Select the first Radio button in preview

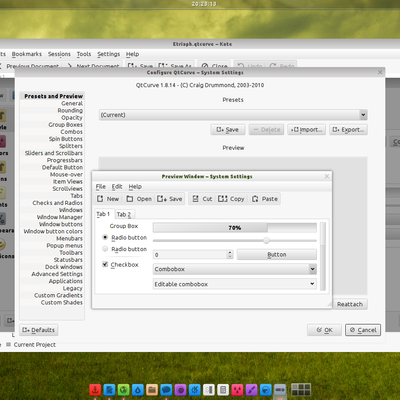click(105, 237)
